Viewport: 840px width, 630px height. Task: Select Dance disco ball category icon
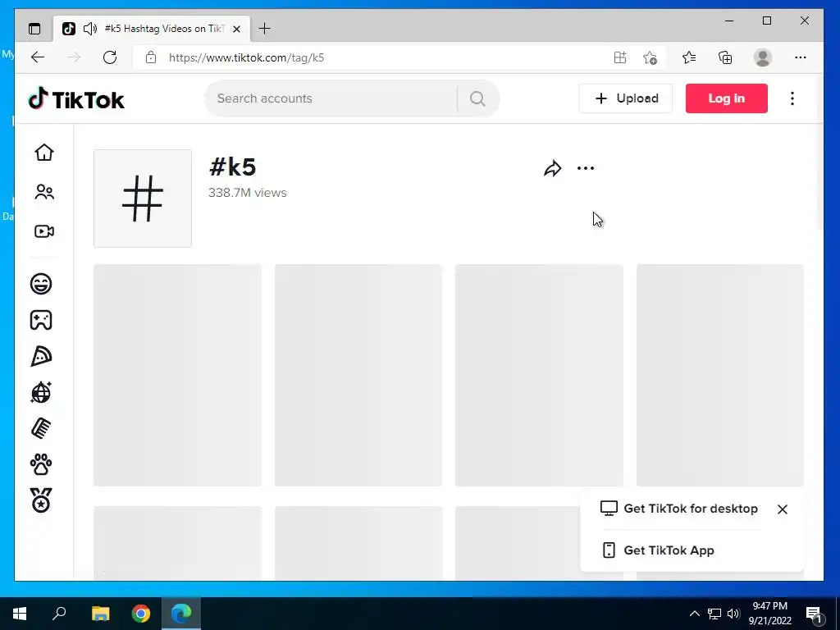[41, 392]
